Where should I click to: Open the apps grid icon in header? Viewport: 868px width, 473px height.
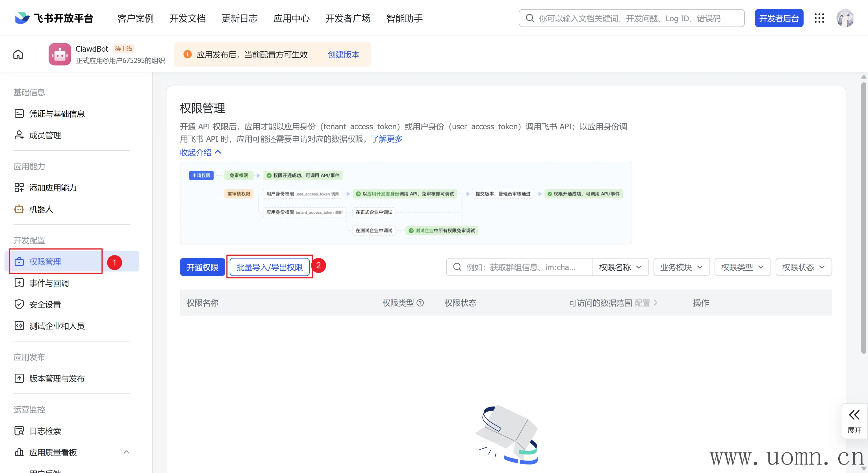tap(819, 18)
